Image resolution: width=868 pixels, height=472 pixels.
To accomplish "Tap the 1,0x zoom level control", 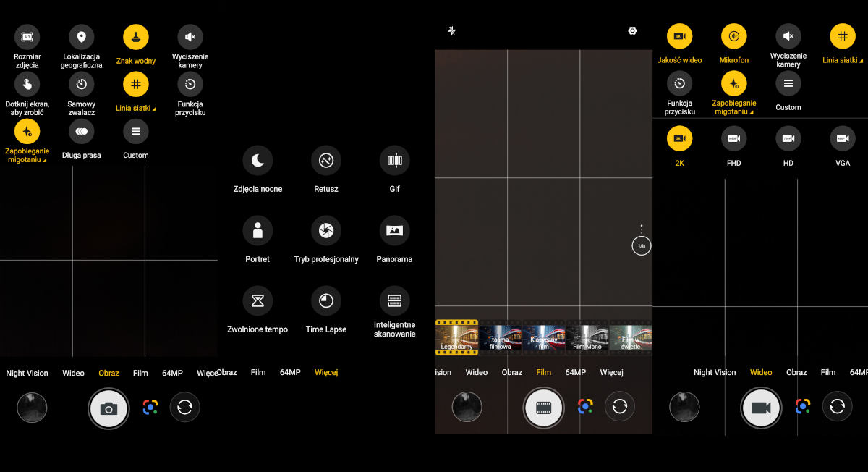I will (641, 246).
